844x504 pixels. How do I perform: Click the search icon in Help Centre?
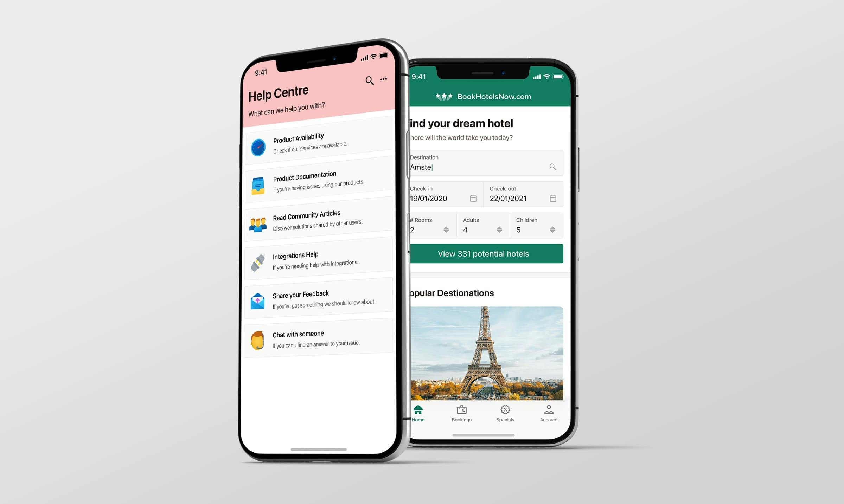click(x=368, y=80)
